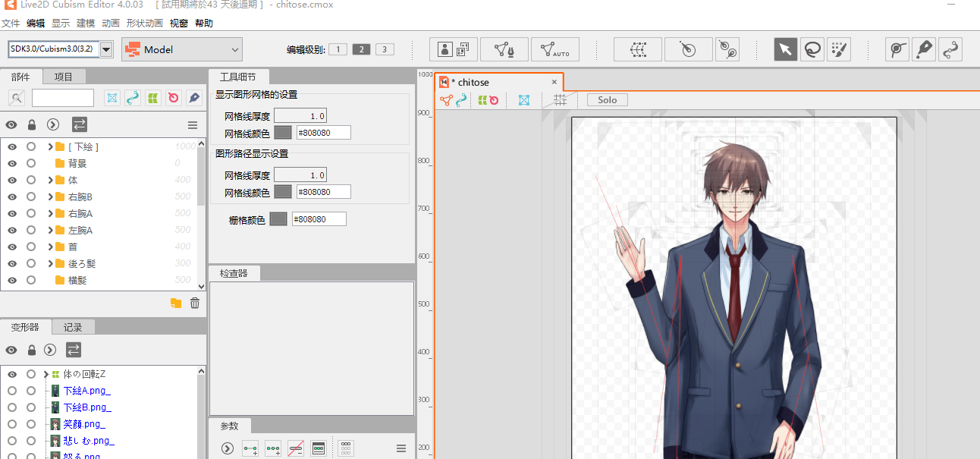This screenshot has width=980, height=459.
Task: Hide the 体の回転Z deformer
Action: click(13, 373)
